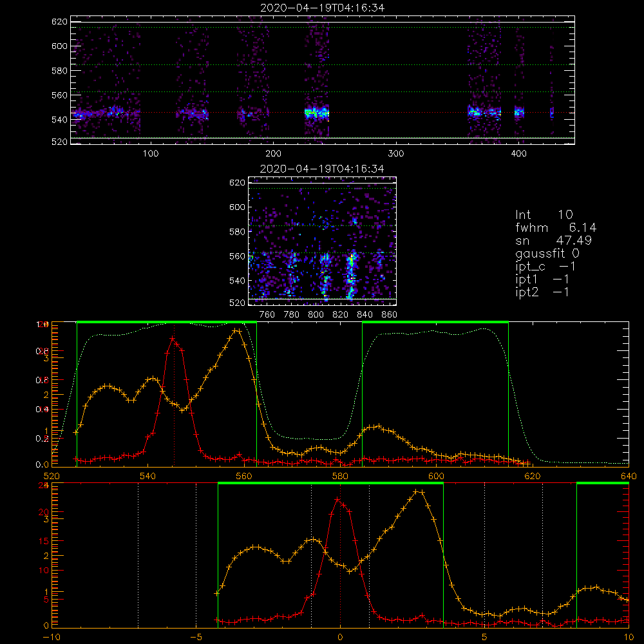Image resolution: width=644 pixels, height=644 pixels.
Task: Click the bottom plot x-axis label 5
Action: pyautogui.click(x=485, y=638)
